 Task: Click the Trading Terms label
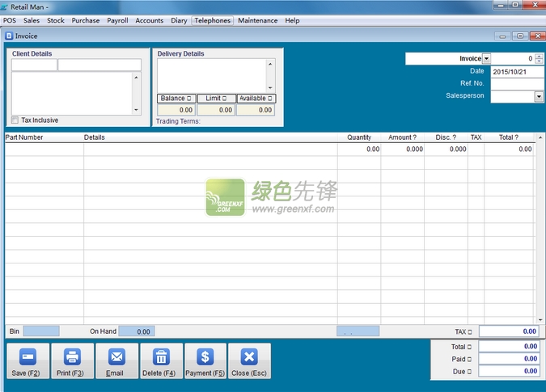coord(178,121)
